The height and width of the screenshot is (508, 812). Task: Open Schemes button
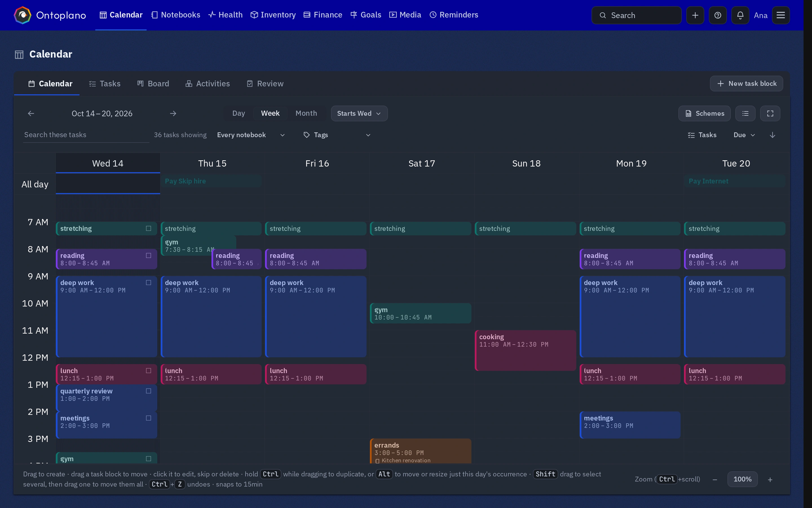pos(704,113)
